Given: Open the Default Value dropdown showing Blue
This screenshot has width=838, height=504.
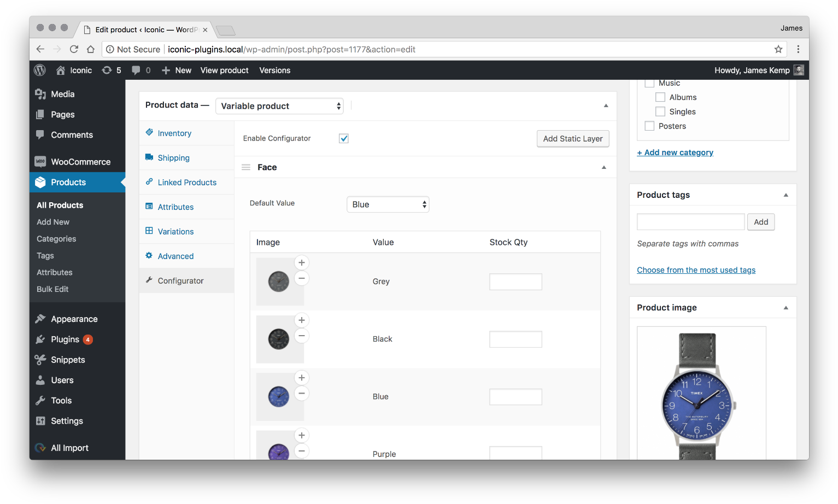Looking at the screenshot, I should pyautogui.click(x=388, y=204).
